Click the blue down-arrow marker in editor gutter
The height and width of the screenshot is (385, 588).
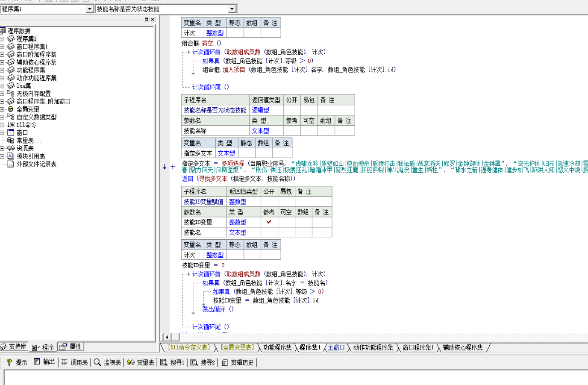click(165, 167)
